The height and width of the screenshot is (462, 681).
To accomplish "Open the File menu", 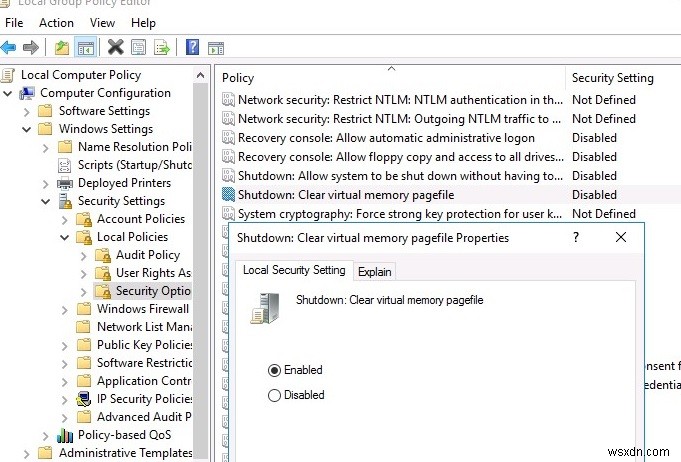I will pos(14,23).
